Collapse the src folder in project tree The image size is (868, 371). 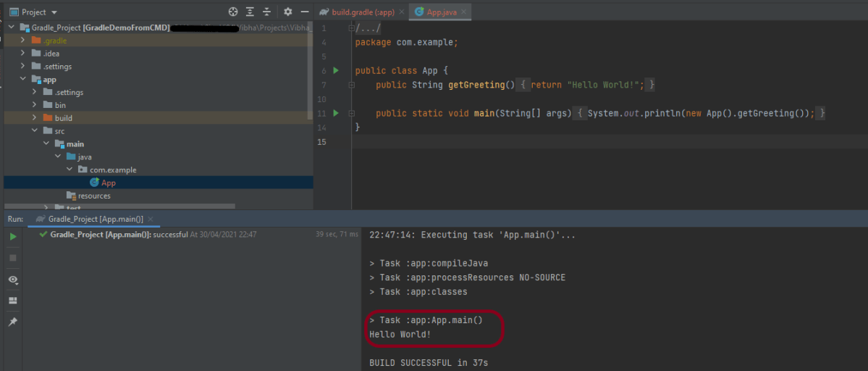click(34, 131)
